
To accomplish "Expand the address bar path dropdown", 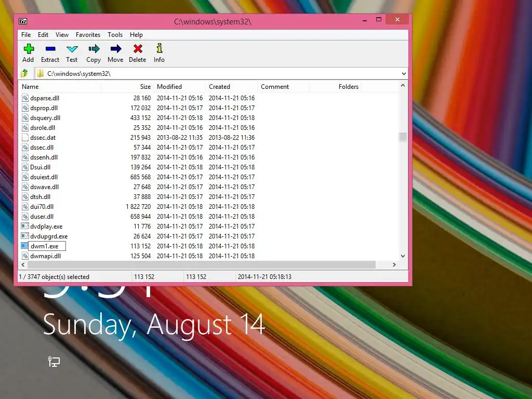I will point(403,74).
